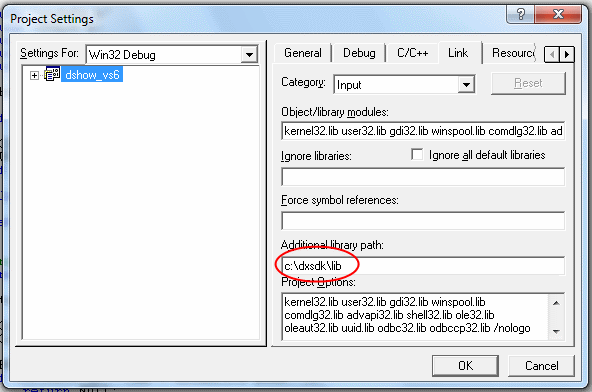Click the Additional library path field
The width and height of the screenshot is (592, 392).
point(423,266)
